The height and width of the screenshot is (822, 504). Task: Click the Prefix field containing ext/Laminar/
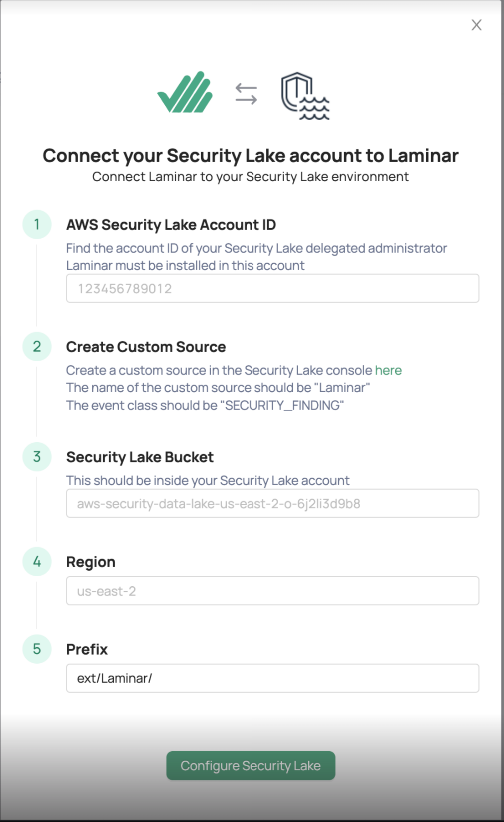pos(272,678)
